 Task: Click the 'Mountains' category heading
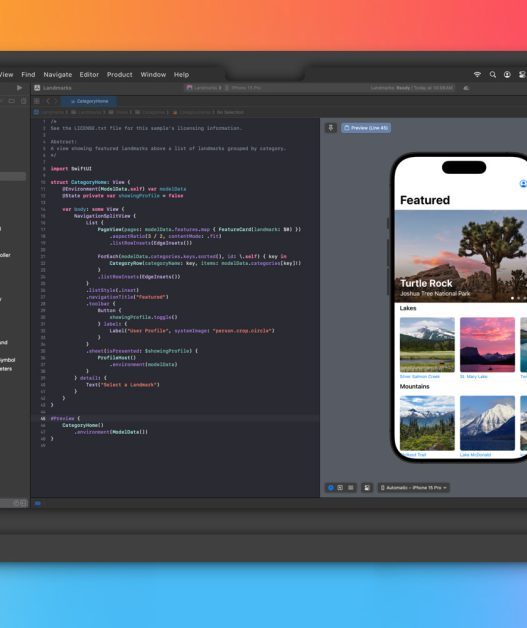(414, 386)
